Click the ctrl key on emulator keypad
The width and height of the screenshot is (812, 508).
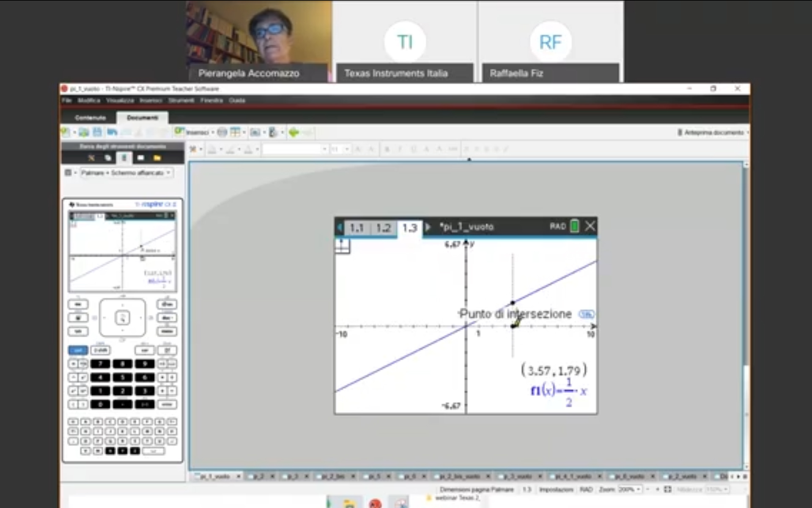[78, 350]
